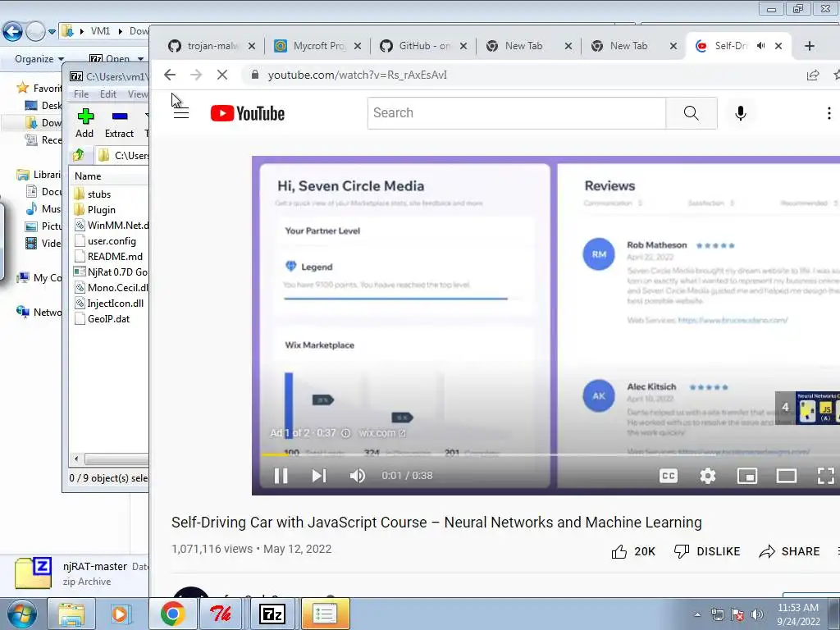The width and height of the screenshot is (840, 630).
Task: Share this page from Chrome toolbar
Action: tap(813, 75)
